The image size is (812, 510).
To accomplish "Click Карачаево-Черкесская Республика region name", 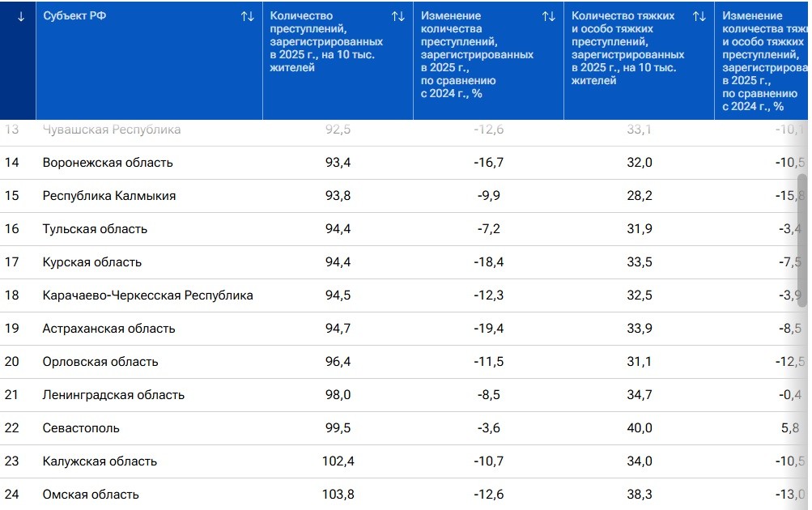I will pos(148,295).
